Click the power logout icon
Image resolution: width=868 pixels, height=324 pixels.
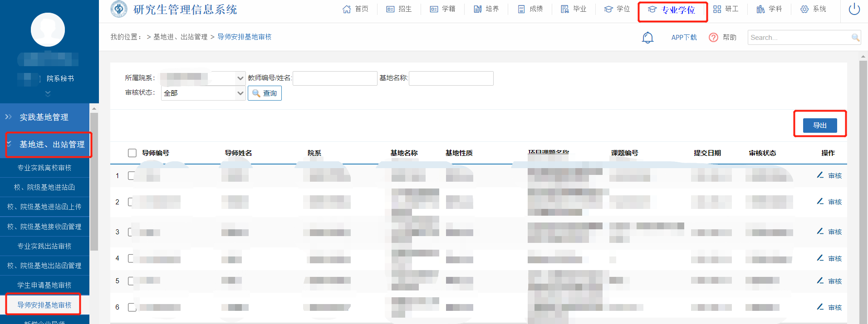click(854, 9)
